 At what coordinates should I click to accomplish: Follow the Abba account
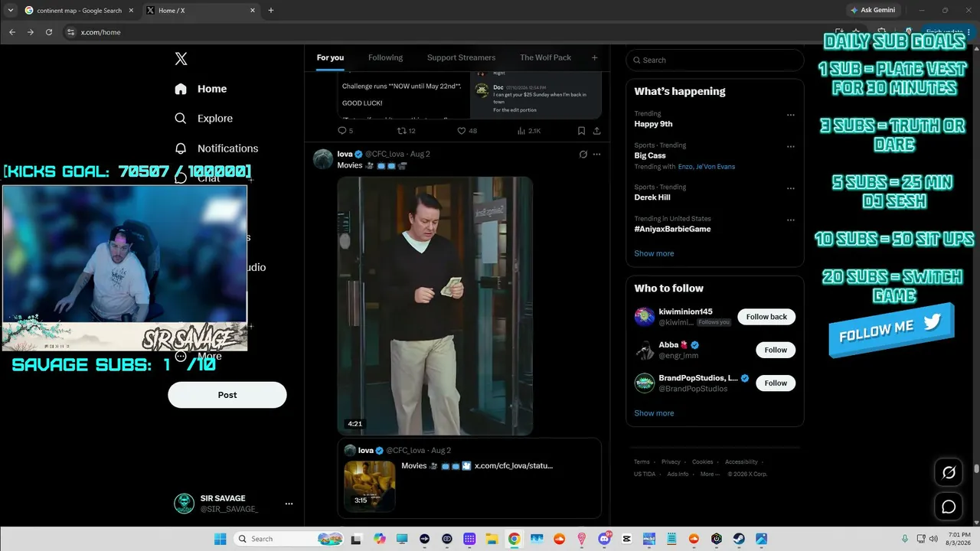pos(776,350)
